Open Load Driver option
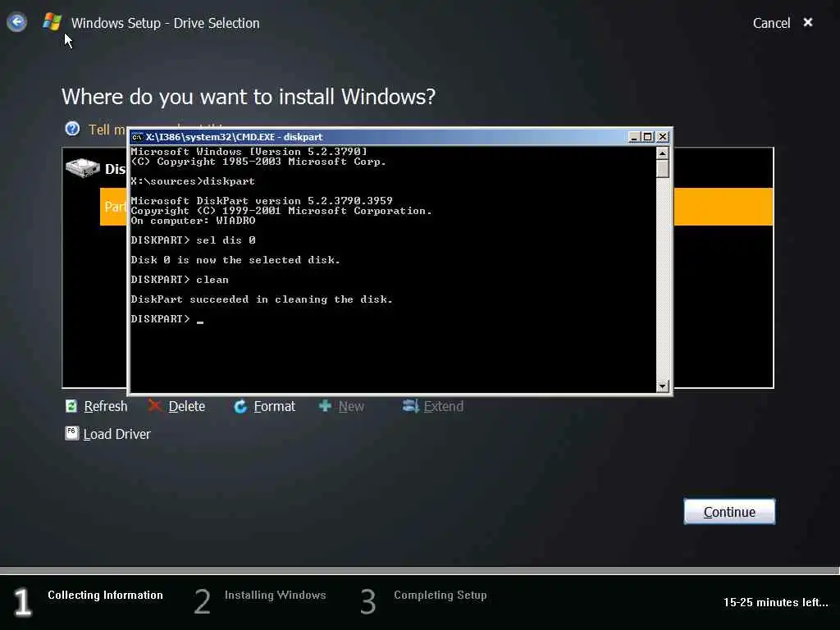Screen dimensions: 840x630 [x=116, y=434]
